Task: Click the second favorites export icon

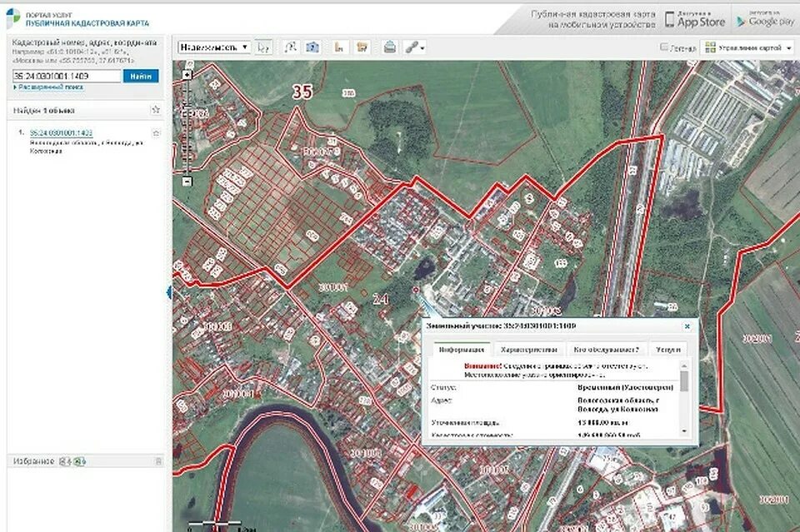Action: [x=79, y=461]
